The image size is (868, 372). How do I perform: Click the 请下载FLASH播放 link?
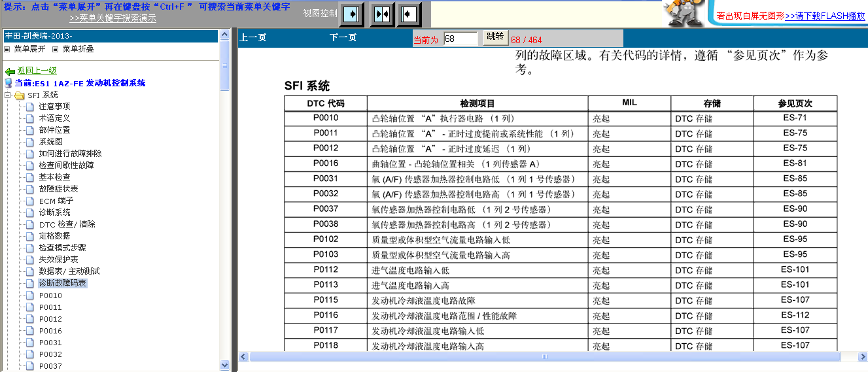point(825,16)
